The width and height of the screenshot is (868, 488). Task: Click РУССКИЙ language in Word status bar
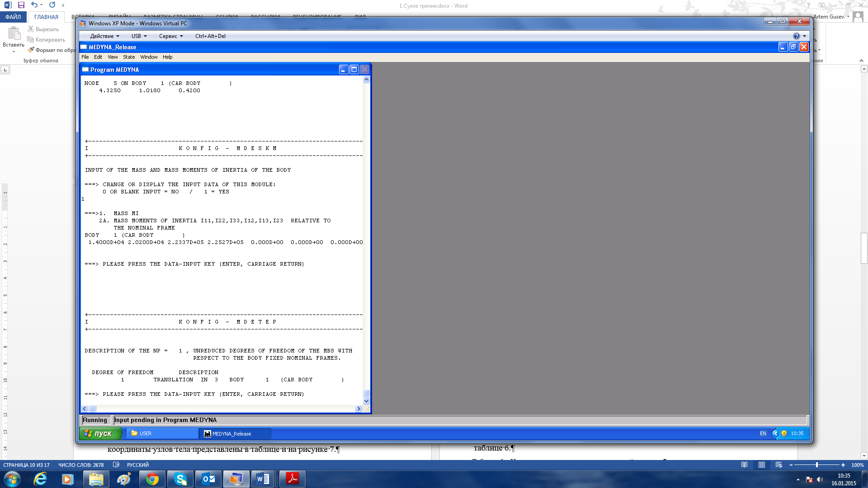(x=137, y=465)
